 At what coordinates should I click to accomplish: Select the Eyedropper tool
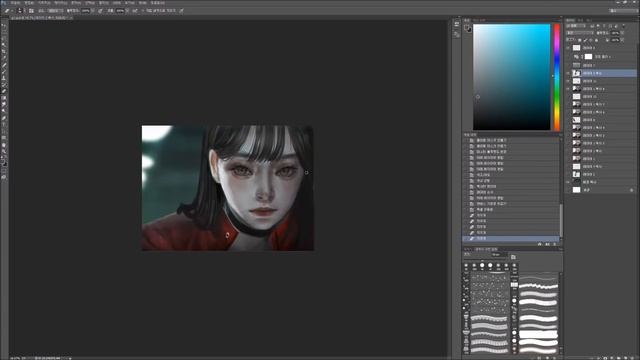[x=4, y=58]
